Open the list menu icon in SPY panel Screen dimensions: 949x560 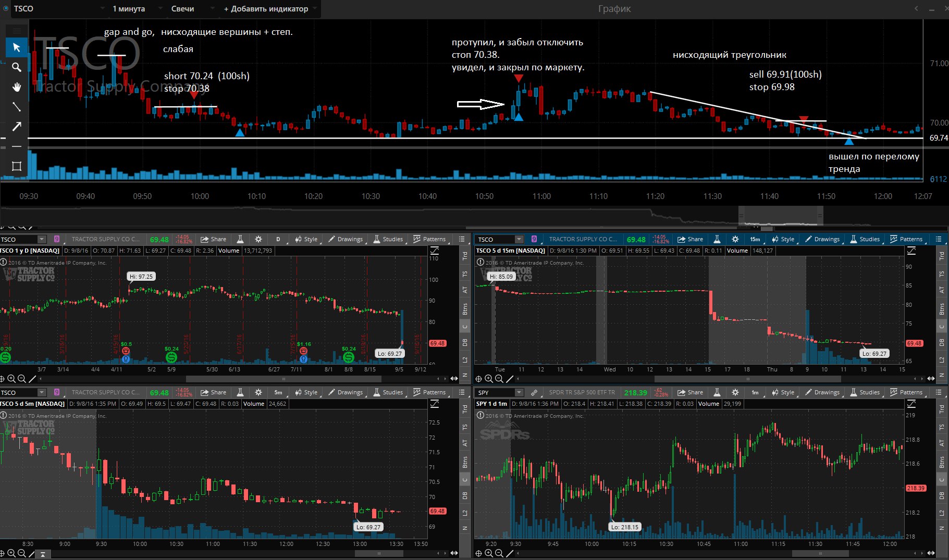coord(939,392)
